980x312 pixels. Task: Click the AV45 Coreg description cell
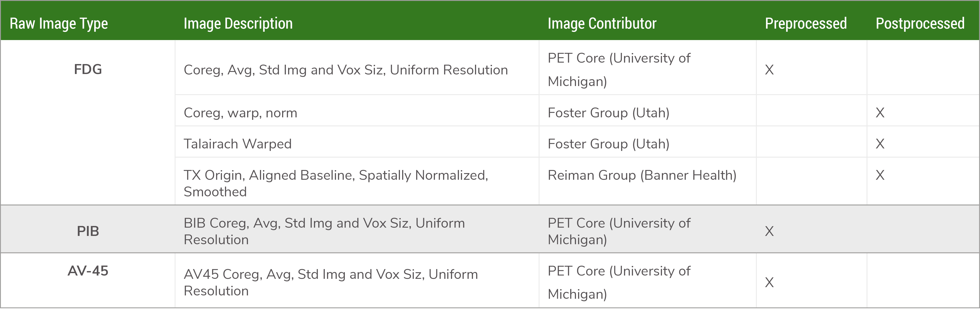point(331,282)
